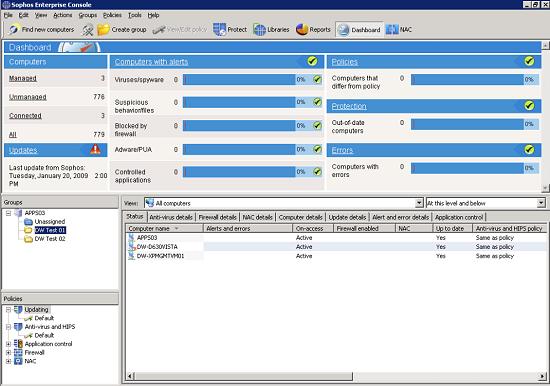Click the Updates warning triangle icon

[95, 149]
